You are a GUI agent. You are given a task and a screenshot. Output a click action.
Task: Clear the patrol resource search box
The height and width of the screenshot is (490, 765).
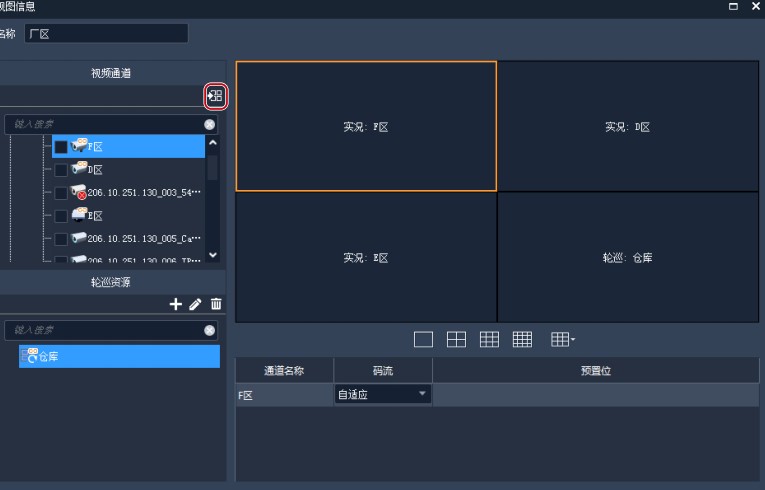210,330
